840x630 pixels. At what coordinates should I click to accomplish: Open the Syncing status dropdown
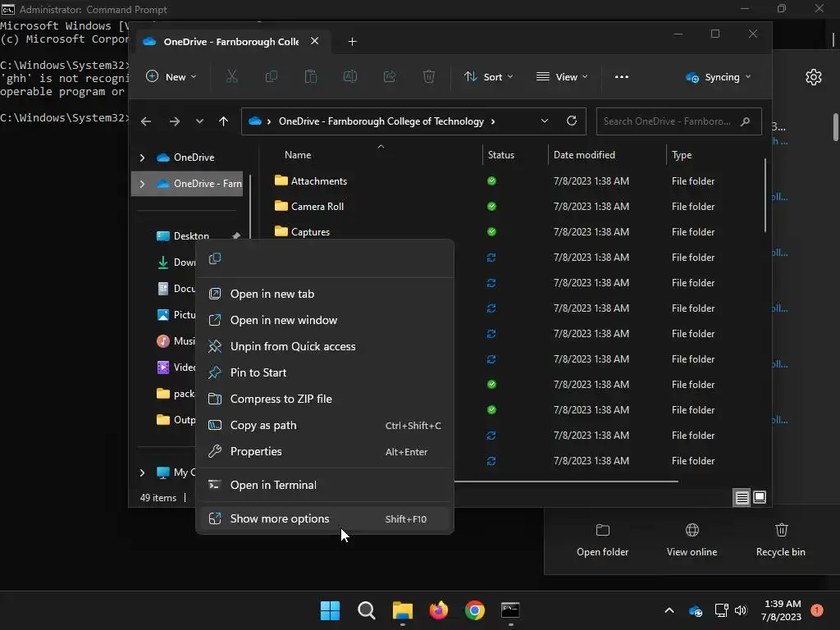(x=718, y=76)
